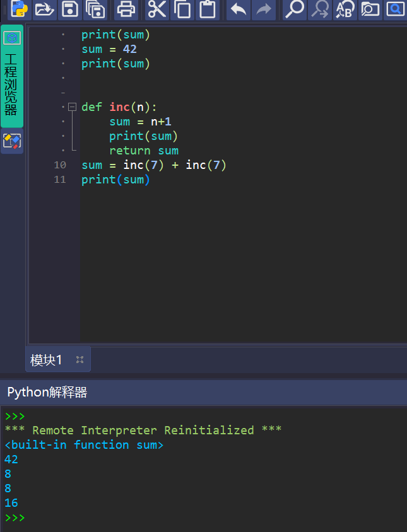Open the code explorer side panel icon

12,141
